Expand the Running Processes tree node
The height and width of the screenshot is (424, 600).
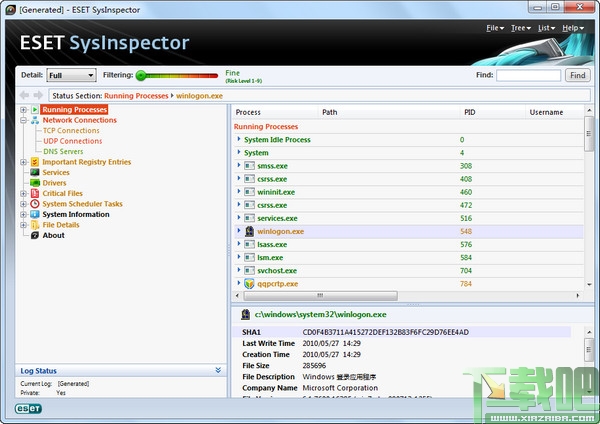(23, 110)
